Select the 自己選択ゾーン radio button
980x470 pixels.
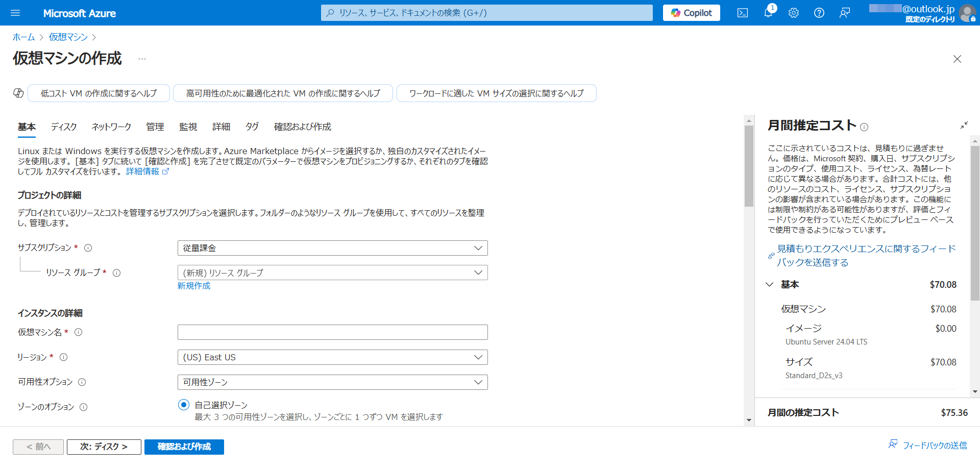click(x=184, y=405)
